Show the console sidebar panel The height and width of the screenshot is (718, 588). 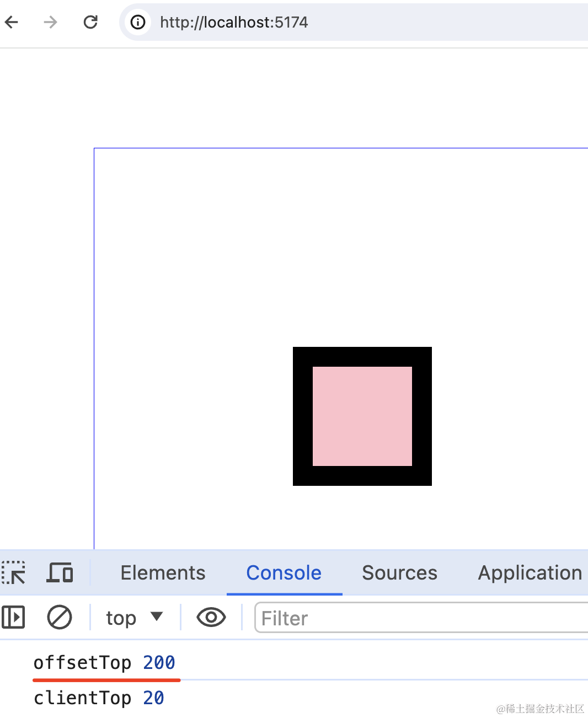coord(13,617)
